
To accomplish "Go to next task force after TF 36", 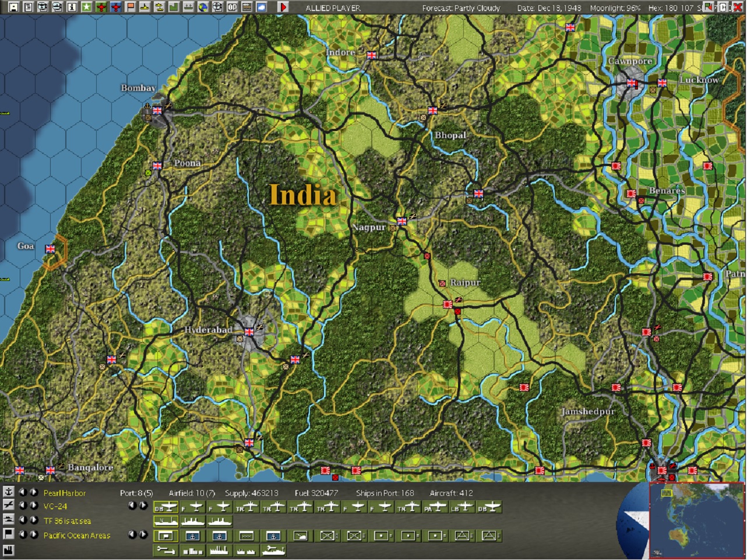I will click(34, 520).
